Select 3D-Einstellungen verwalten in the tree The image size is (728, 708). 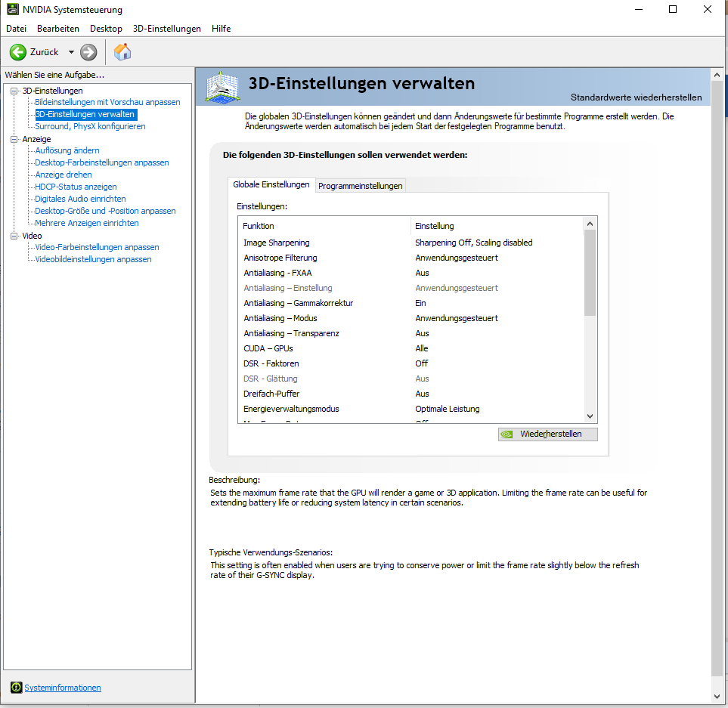86,114
